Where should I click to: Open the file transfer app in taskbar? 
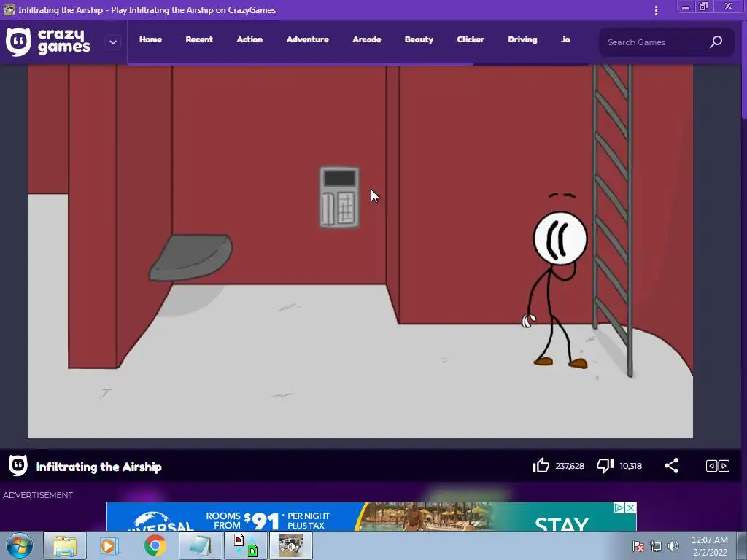click(x=246, y=545)
